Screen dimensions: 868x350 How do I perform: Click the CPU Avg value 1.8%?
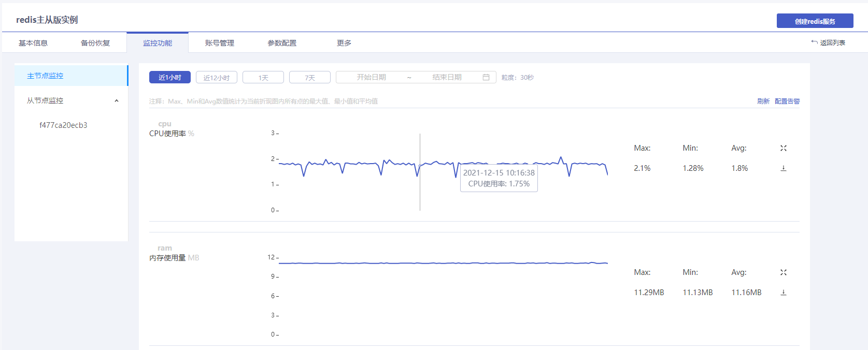click(739, 168)
